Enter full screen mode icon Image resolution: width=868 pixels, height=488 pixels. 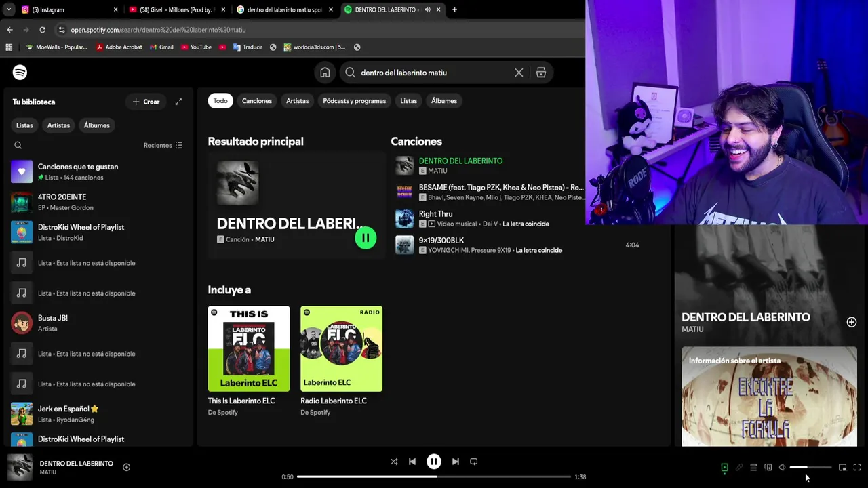click(x=857, y=467)
